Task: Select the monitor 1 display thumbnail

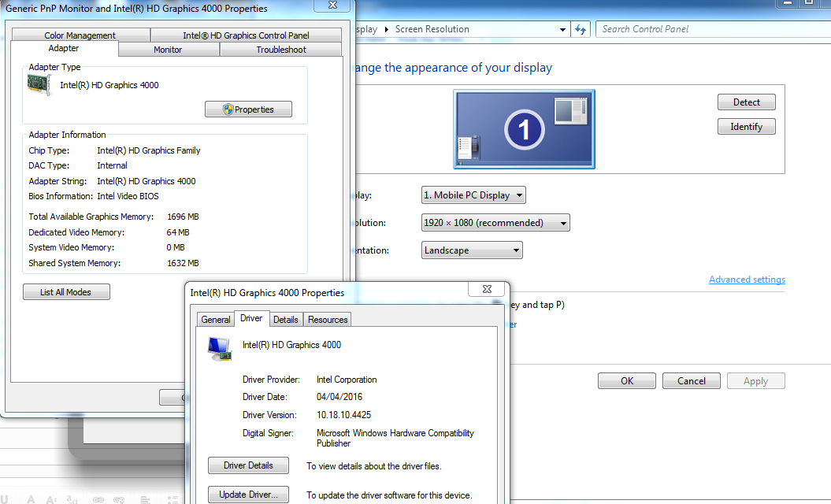Action: (x=524, y=129)
